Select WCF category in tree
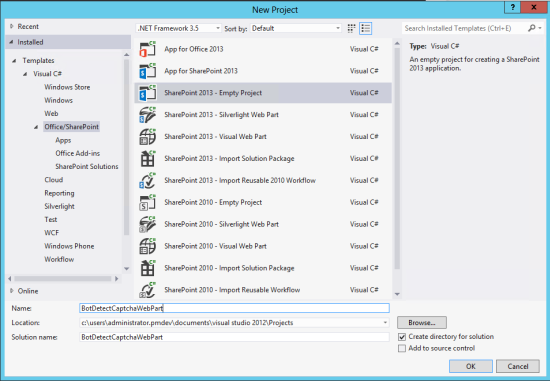The height and width of the screenshot is (381, 550). [52, 233]
